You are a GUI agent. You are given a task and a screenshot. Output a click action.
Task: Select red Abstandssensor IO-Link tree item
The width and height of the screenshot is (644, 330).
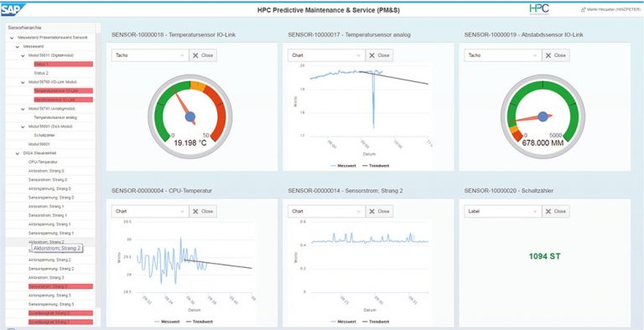tap(63, 100)
